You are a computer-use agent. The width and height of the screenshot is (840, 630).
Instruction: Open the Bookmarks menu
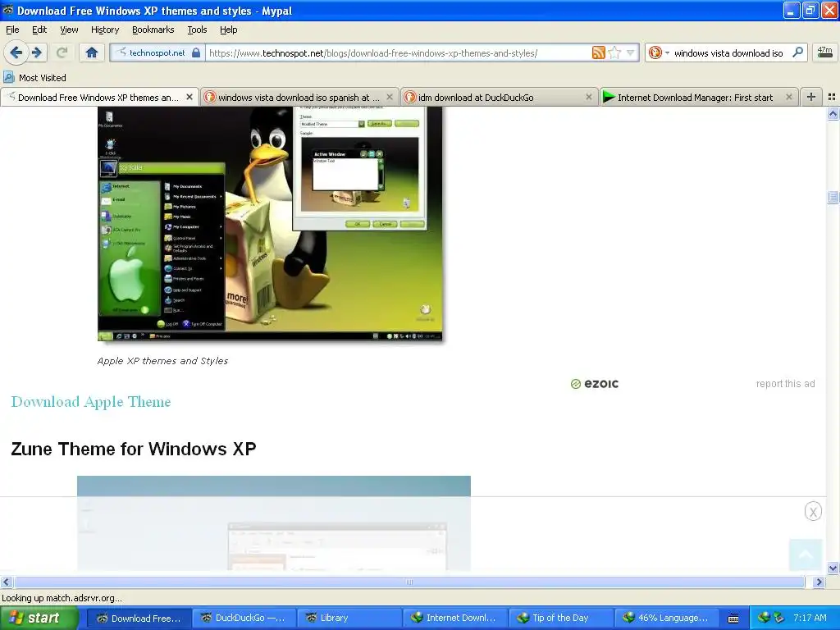point(153,30)
